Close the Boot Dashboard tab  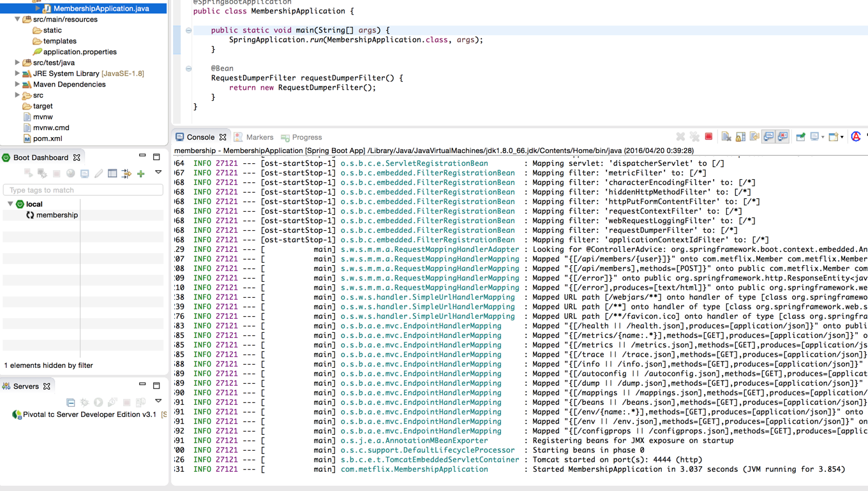point(77,158)
